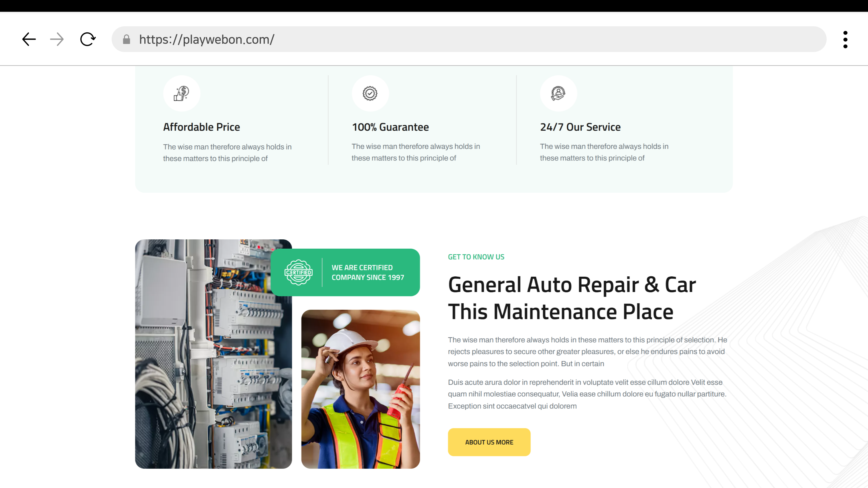
Task: Click the Affordable Price heading
Action: (x=202, y=127)
